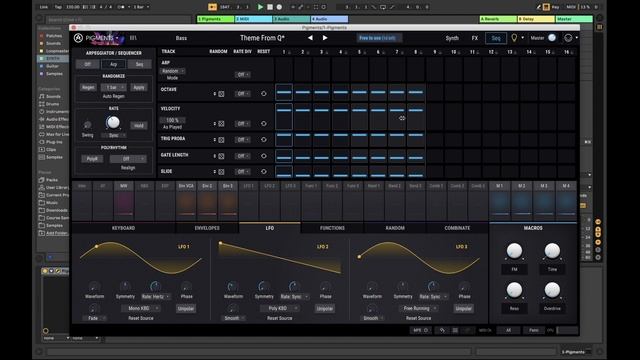Toggle the Polyrhythm PolyR button
Viewport: 640px width, 360px height.
pyautogui.click(x=92, y=159)
